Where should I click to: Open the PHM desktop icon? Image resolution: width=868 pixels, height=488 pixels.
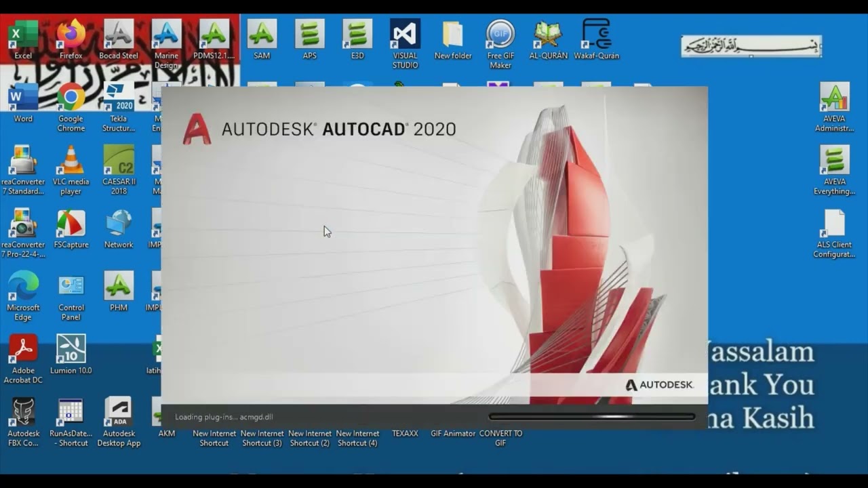[119, 291]
